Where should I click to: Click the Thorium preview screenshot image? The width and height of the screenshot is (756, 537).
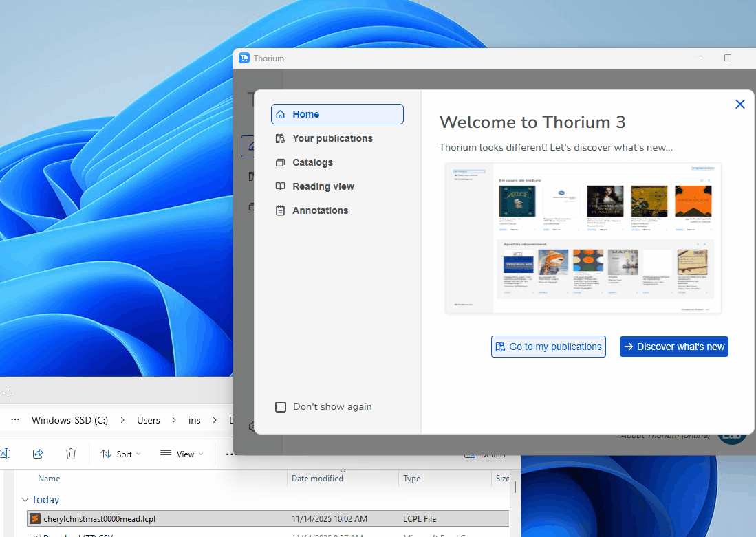point(583,238)
